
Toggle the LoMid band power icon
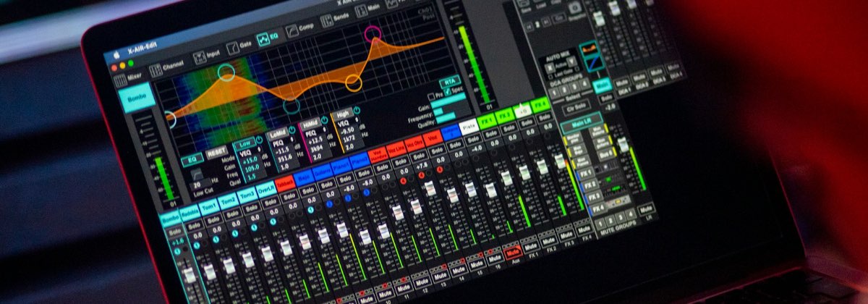[x=292, y=131]
